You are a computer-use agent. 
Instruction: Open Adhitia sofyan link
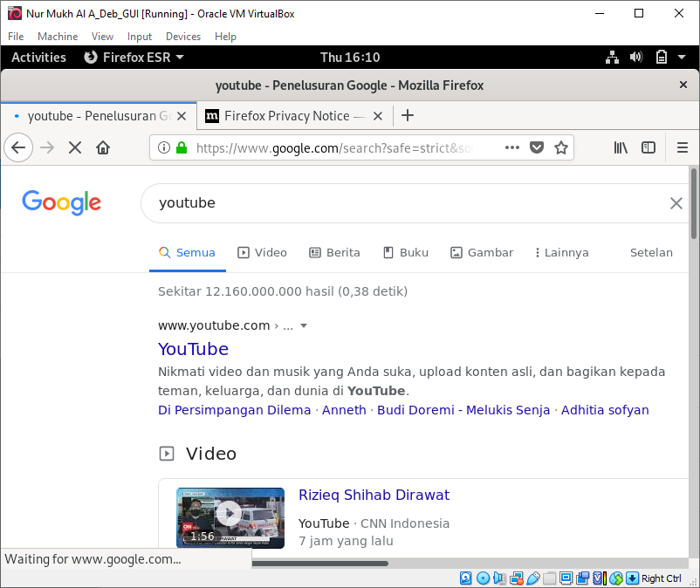pos(605,410)
